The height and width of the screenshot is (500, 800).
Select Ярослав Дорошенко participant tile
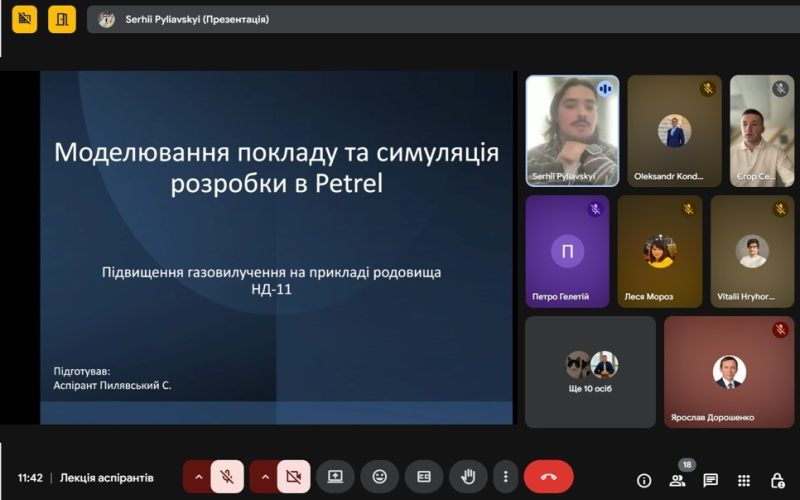click(x=729, y=372)
